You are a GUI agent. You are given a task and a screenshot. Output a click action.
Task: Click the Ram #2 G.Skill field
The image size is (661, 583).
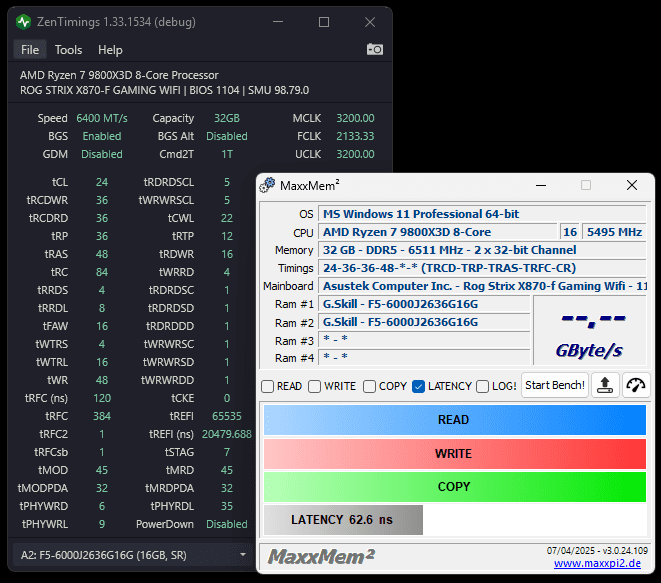click(x=424, y=322)
